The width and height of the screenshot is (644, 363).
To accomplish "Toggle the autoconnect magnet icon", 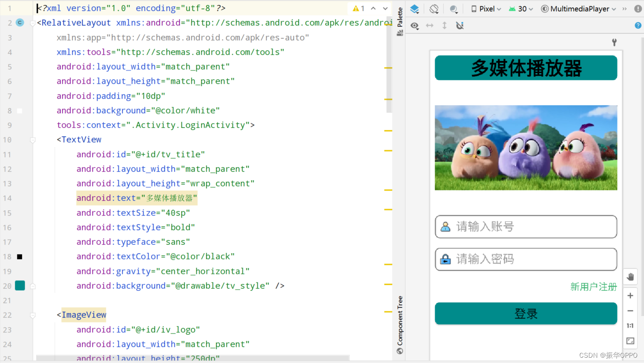I will pyautogui.click(x=460, y=26).
